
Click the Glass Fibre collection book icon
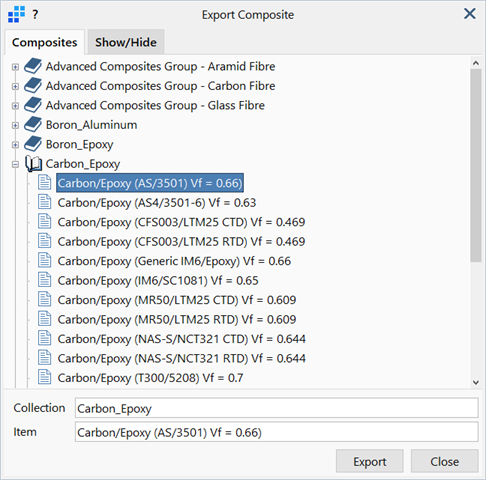point(33,105)
